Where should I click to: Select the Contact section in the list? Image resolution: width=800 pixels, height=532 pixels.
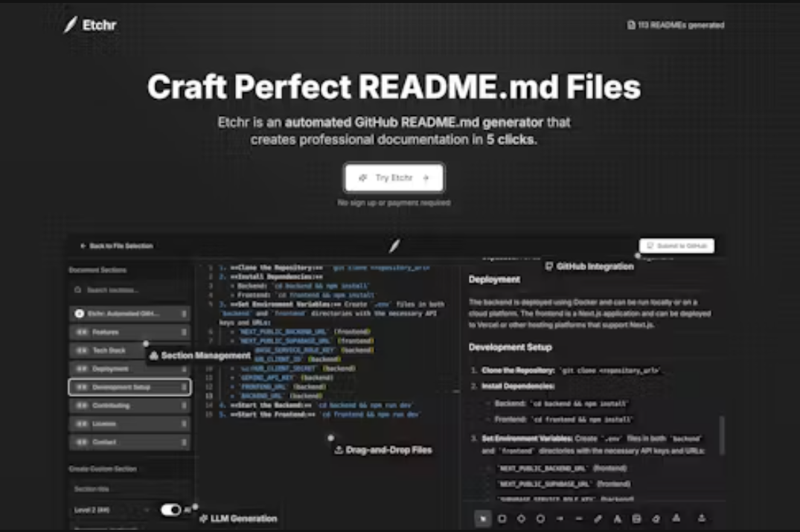coord(129,442)
